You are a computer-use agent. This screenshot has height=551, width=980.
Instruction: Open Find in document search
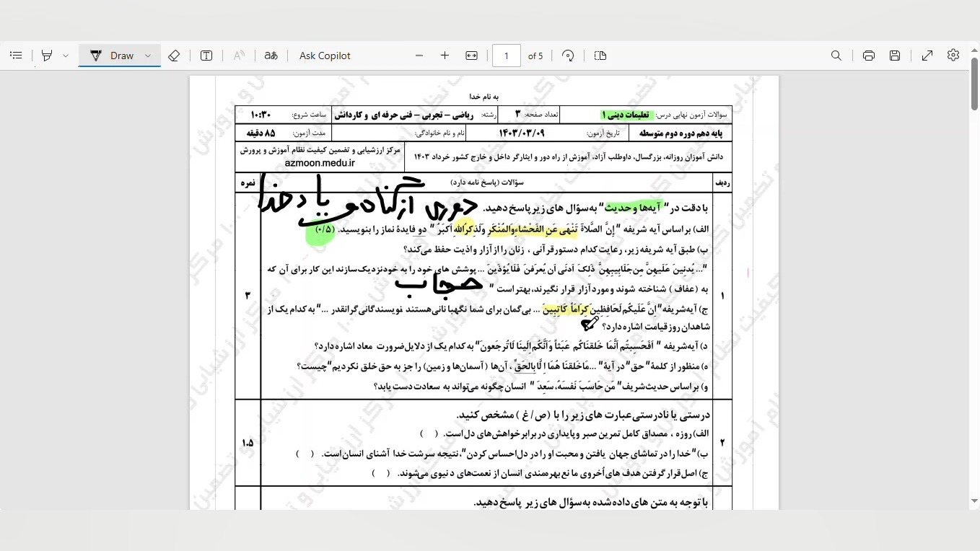coord(836,56)
